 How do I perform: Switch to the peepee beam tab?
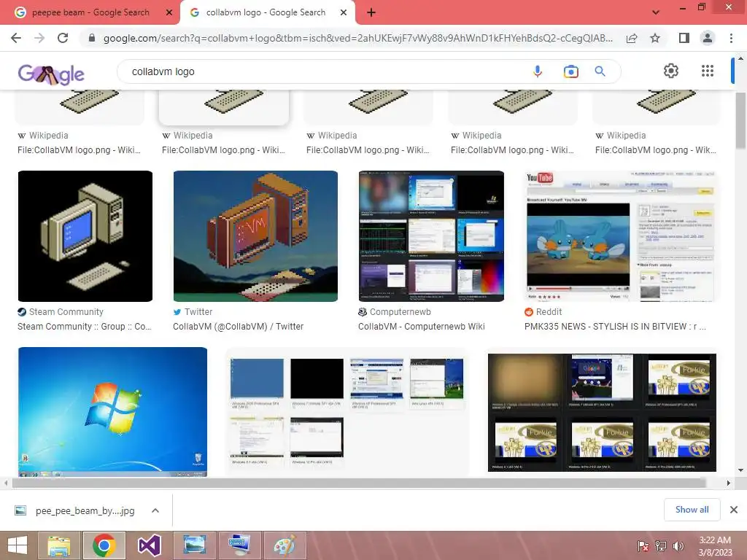click(90, 12)
